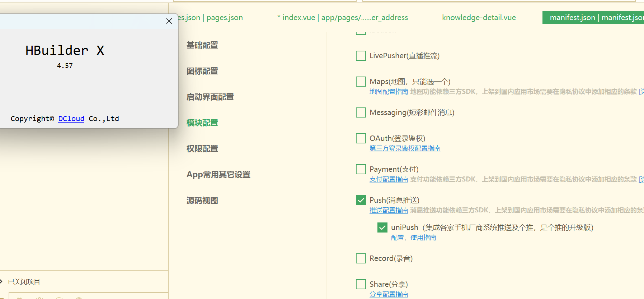Go to 权限配置 settings
Screen dimensions: 644x299
[x=202, y=149]
